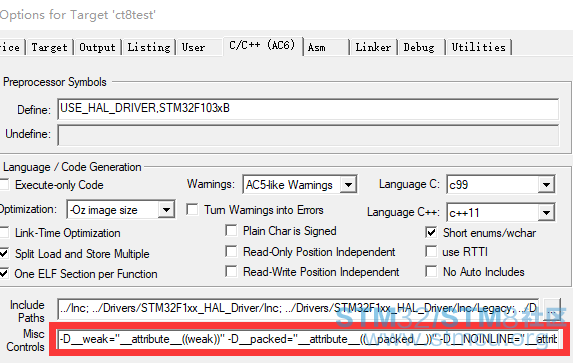Check No Auto Includes option
573x363 pixels.
pyautogui.click(x=431, y=272)
